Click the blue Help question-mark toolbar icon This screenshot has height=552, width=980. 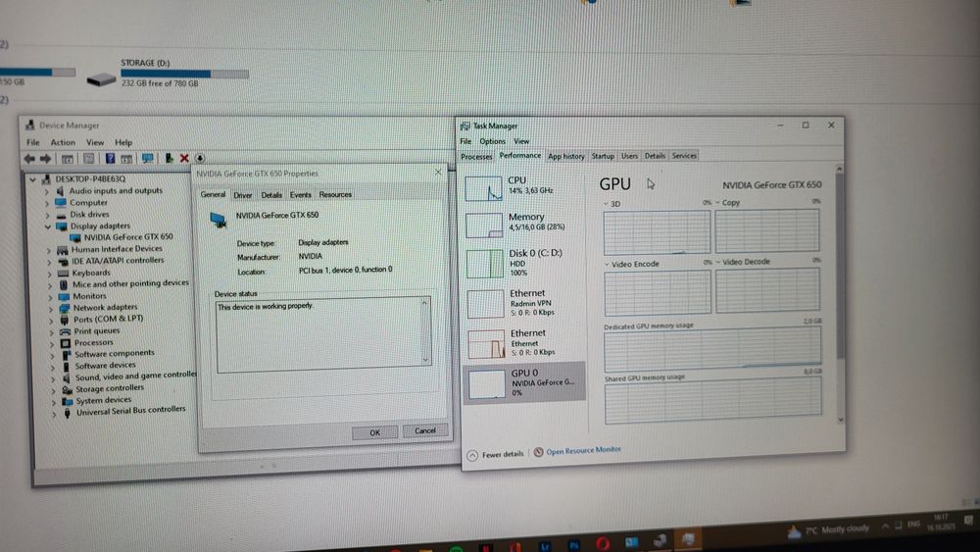[x=110, y=158]
